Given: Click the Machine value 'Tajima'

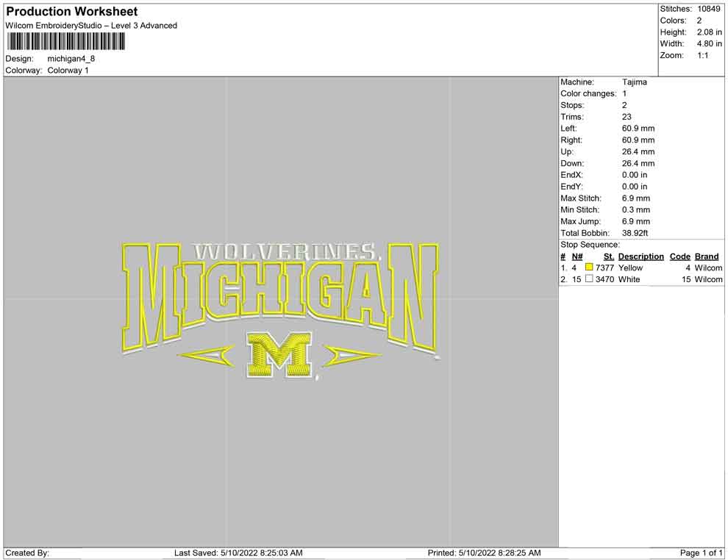Looking at the screenshot, I should (634, 82).
